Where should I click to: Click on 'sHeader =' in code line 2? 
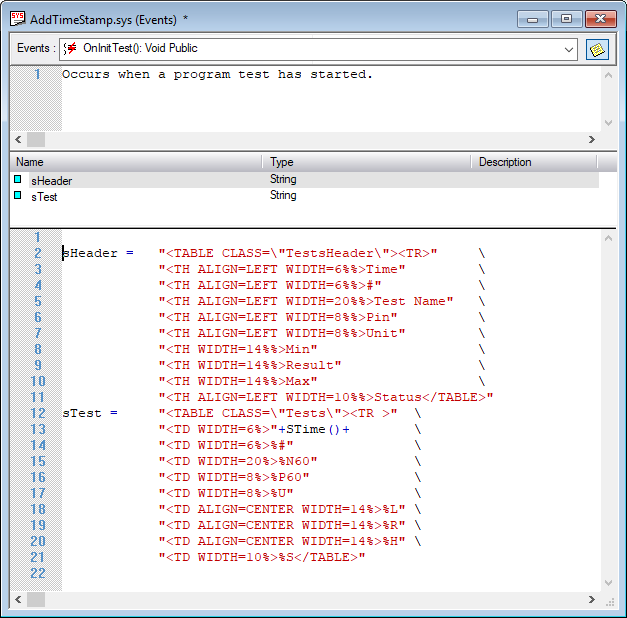coord(98,253)
